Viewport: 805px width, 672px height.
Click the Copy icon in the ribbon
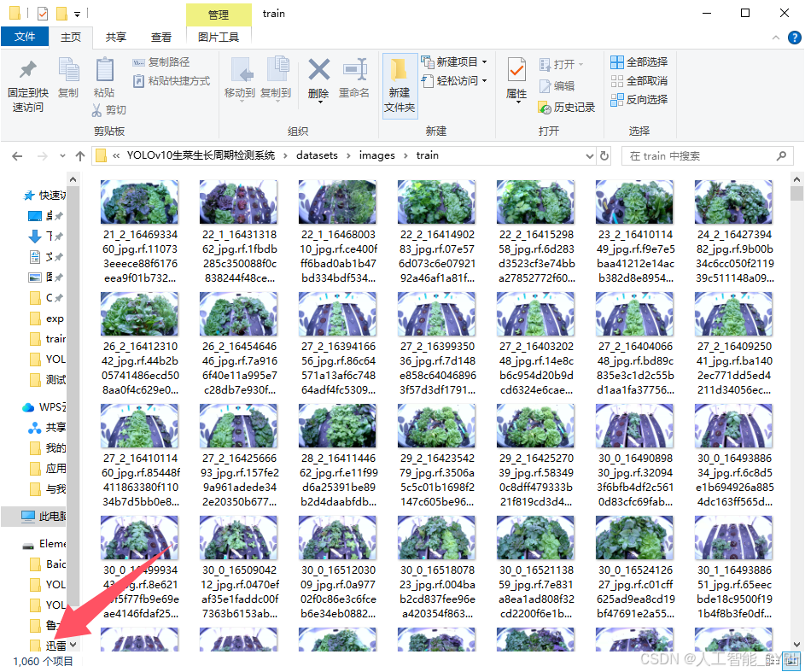(x=68, y=70)
